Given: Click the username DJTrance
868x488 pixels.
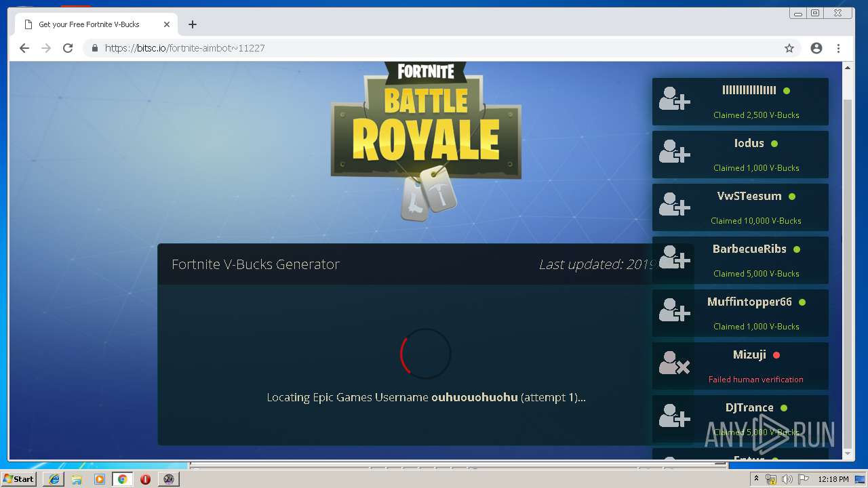Looking at the screenshot, I should click(749, 407).
